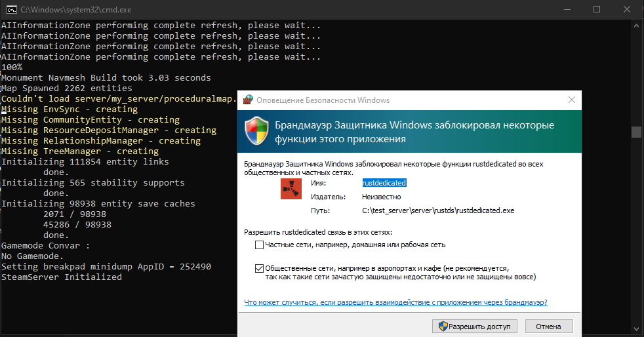The image size is (644, 337).
Task: Click the highlighted rustdedicated name field
Action: click(384, 183)
